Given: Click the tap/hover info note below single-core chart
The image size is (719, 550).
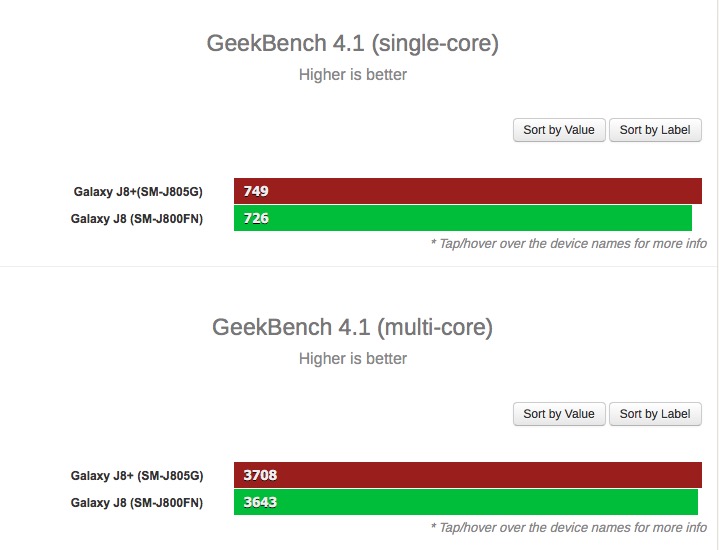Looking at the screenshot, I should coord(568,243).
